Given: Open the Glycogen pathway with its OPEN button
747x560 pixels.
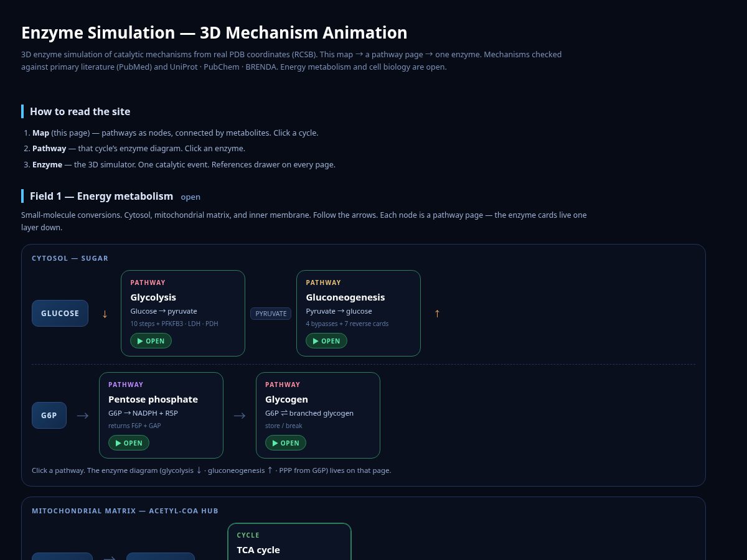Looking at the screenshot, I should coord(286,443).
